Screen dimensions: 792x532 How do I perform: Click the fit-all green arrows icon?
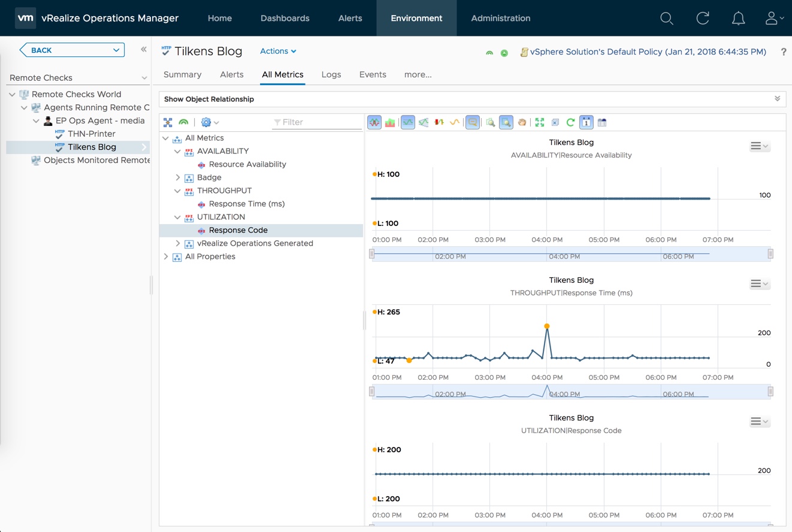point(540,122)
